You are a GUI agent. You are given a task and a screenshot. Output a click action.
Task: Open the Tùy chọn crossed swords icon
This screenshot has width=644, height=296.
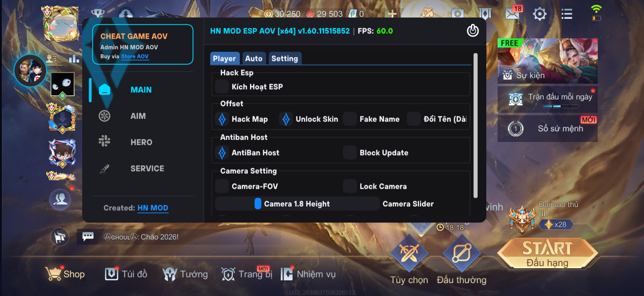(409, 253)
